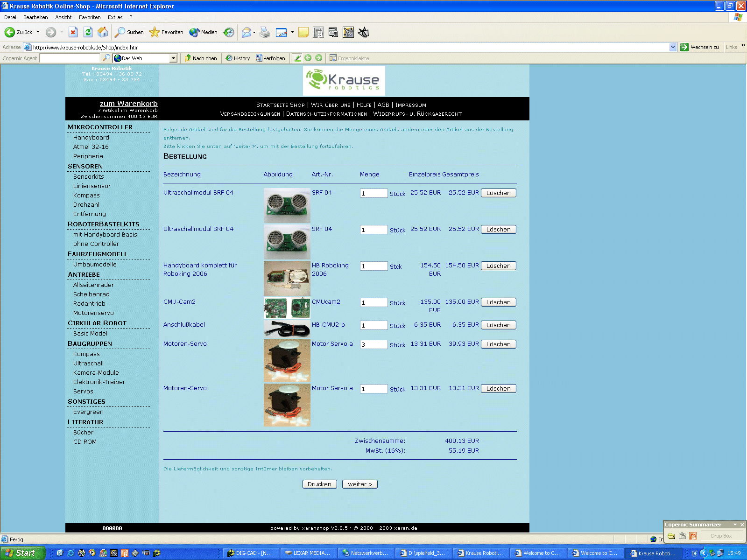Open the Impressum link
The width and height of the screenshot is (747, 560).
pos(411,105)
